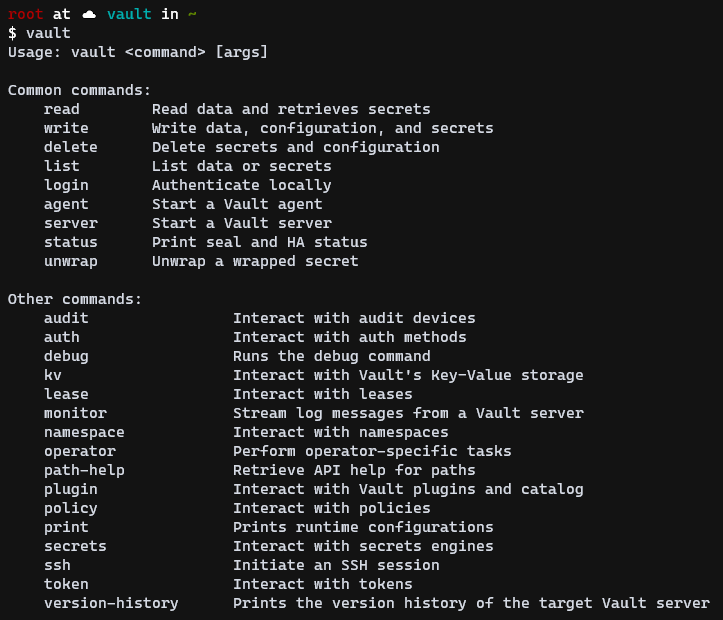This screenshot has height=620, width=723.
Task: Click the 'audit' command under Other commands
Action: 66,318
